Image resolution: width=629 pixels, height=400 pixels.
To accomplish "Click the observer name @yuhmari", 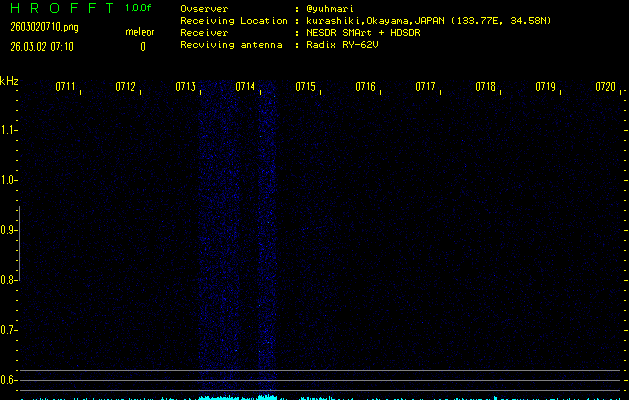I will click(330, 9).
